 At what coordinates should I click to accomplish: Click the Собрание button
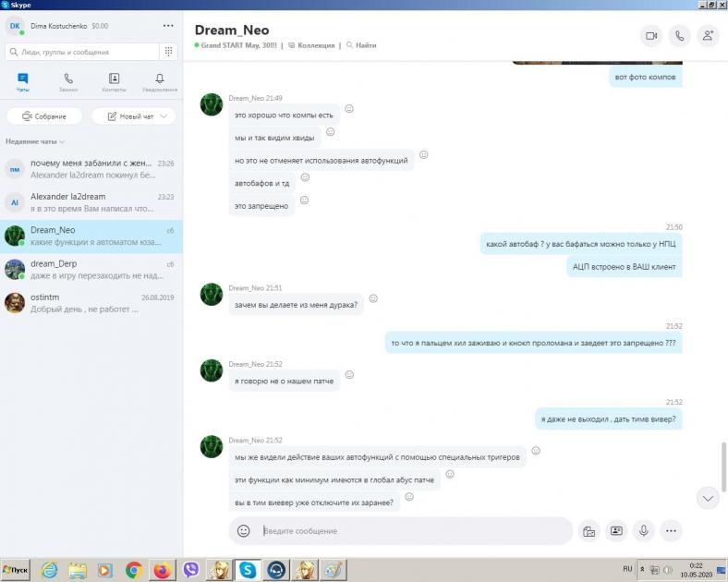(44, 116)
